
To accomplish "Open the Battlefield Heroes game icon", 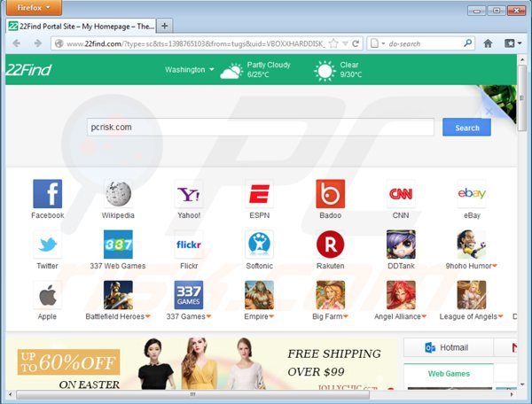I will [118, 295].
